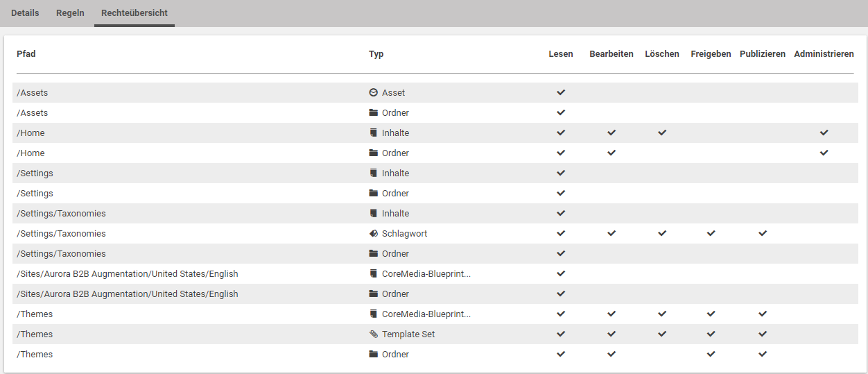The height and width of the screenshot is (374, 868).
Task: Click the Pfad column header
Action: (x=26, y=54)
